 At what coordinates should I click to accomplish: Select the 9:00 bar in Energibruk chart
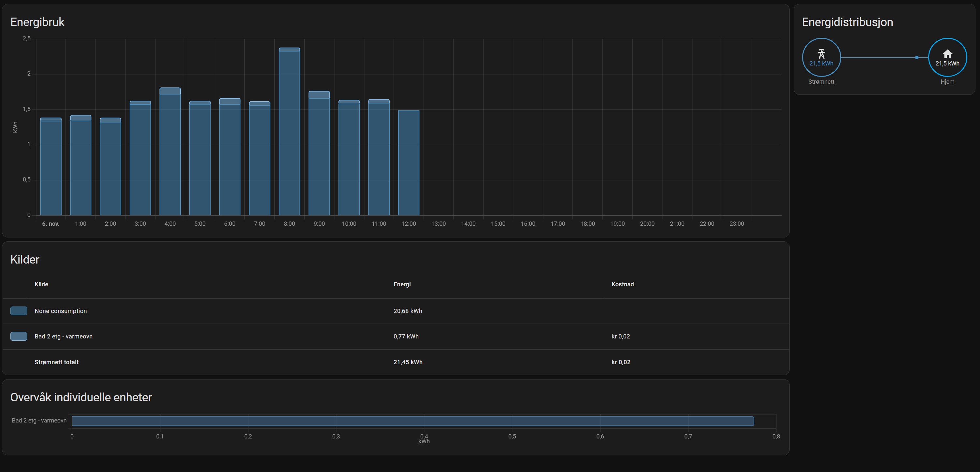point(319,153)
